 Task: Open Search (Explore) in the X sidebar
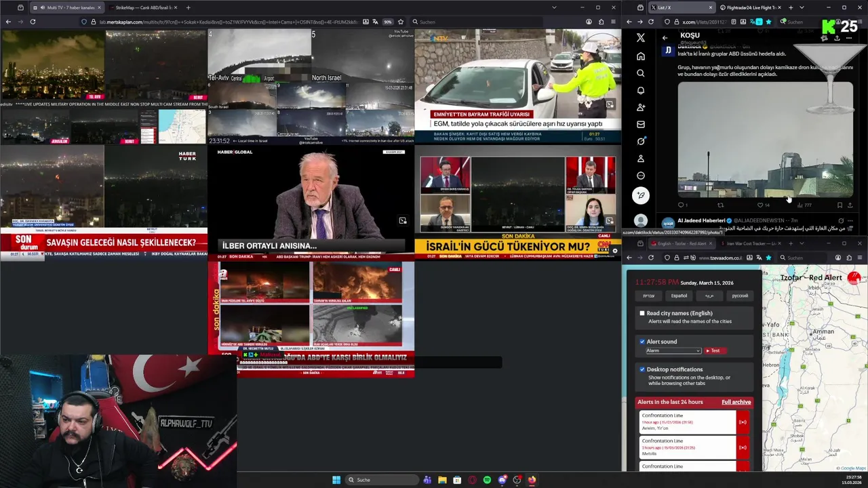tap(641, 73)
